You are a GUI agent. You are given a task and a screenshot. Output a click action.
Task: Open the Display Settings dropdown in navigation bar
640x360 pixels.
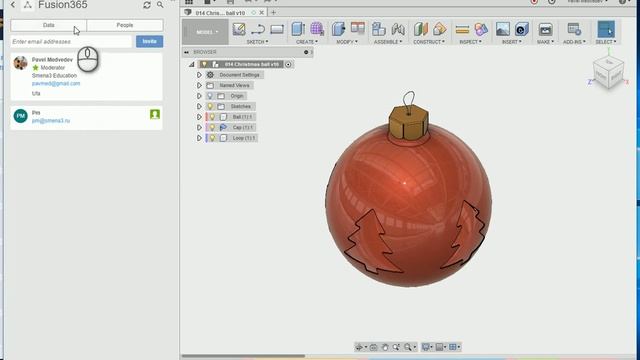[x=427, y=347]
